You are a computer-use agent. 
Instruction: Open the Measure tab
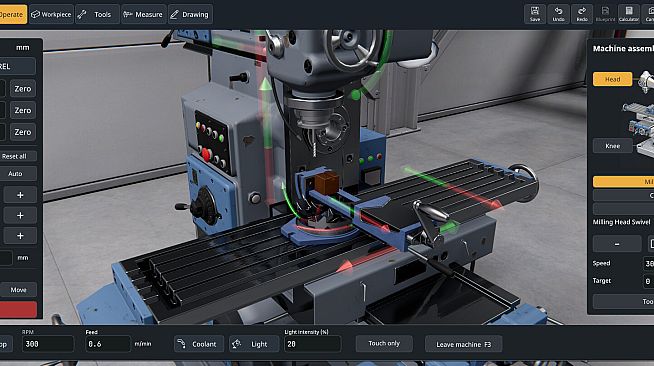pos(143,15)
